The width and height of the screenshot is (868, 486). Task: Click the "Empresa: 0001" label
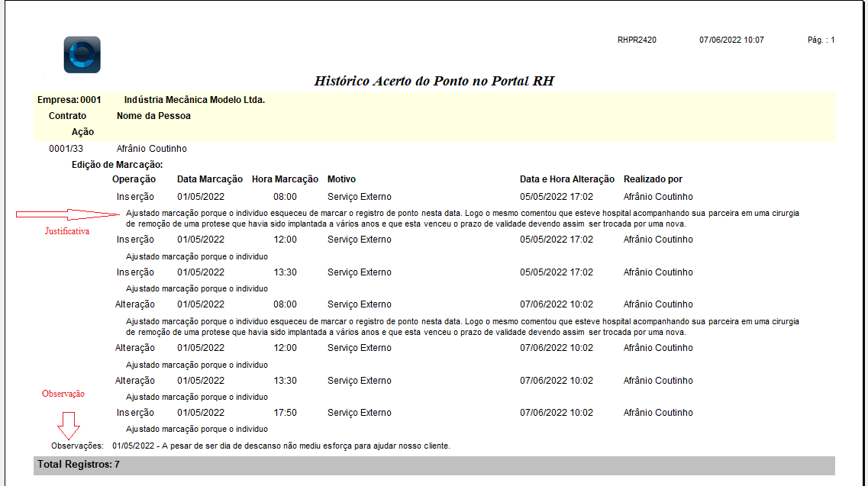pyautogui.click(x=69, y=100)
